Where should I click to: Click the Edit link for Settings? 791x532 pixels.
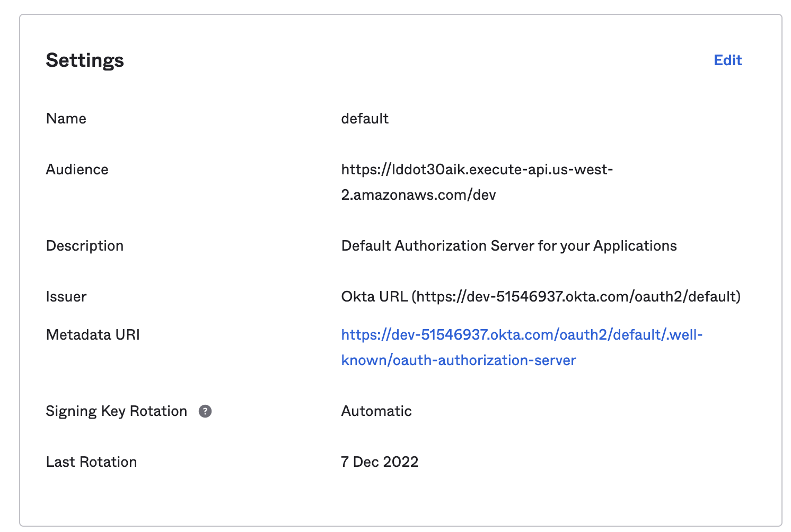tap(727, 60)
